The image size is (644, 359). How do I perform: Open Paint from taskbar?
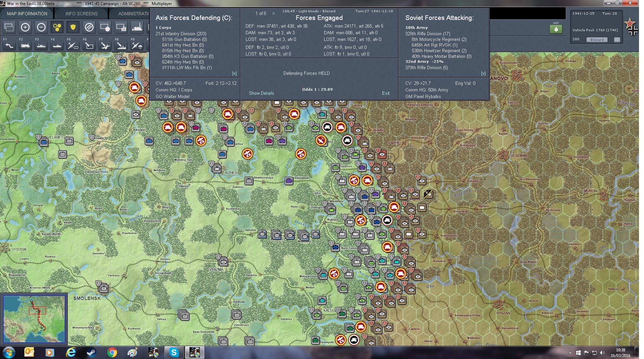point(132,352)
